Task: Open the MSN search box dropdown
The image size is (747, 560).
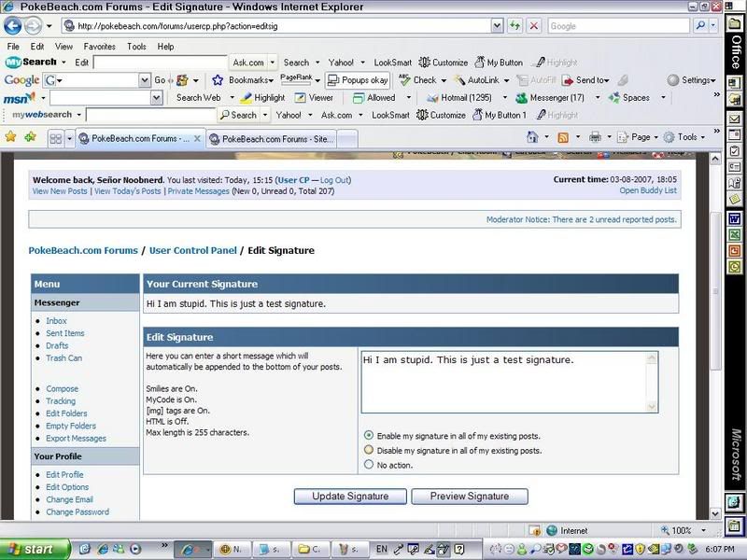Action: pos(157,98)
